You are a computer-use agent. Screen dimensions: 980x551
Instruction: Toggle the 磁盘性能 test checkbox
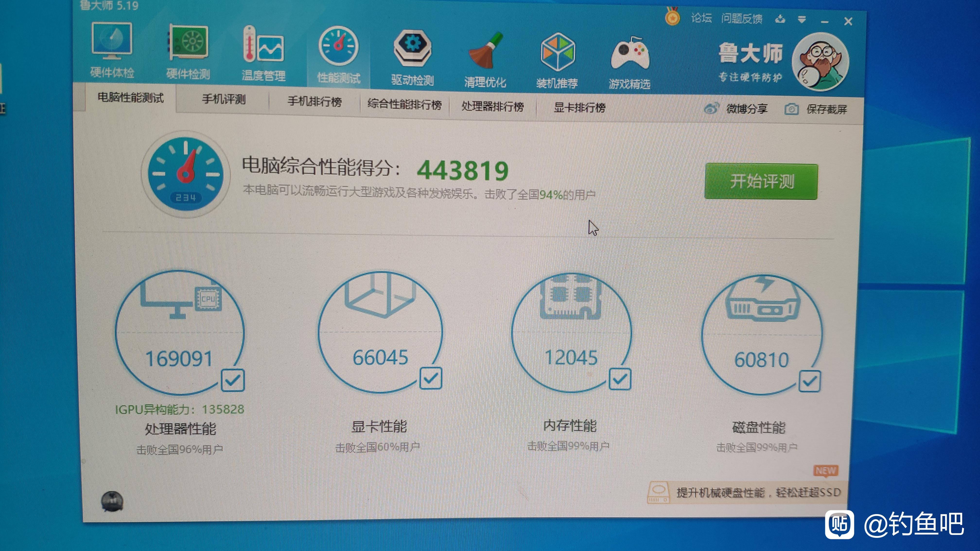point(810,381)
